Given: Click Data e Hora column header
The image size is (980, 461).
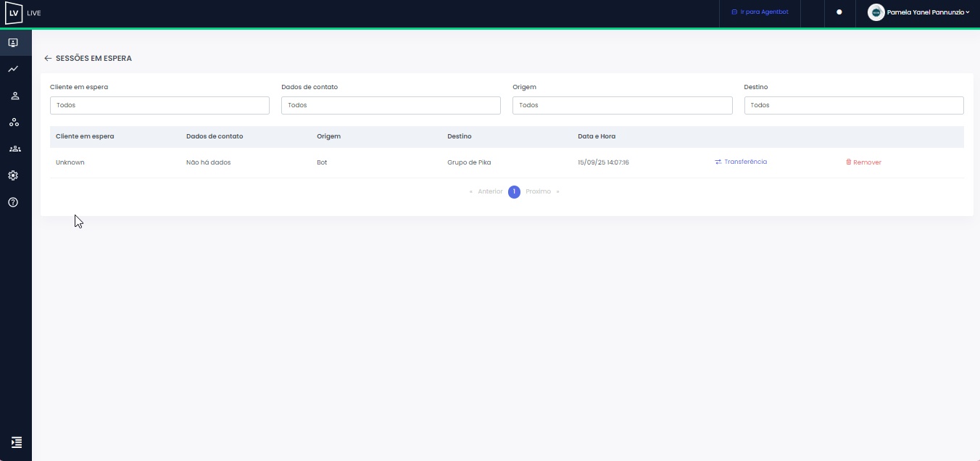Looking at the screenshot, I should [x=597, y=136].
